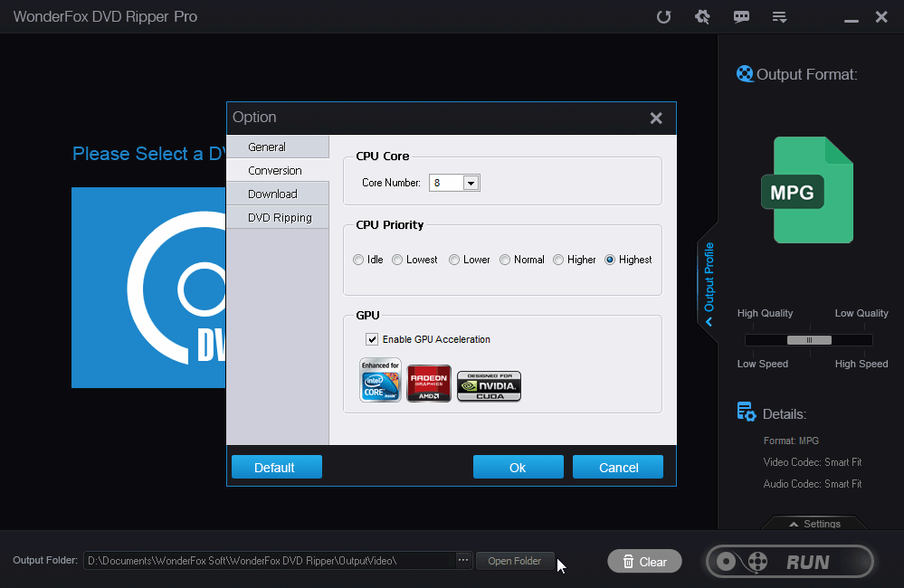This screenshot has height=588, width=904.
Task: Click the Output Folder path field
Action: pos(270,561)
